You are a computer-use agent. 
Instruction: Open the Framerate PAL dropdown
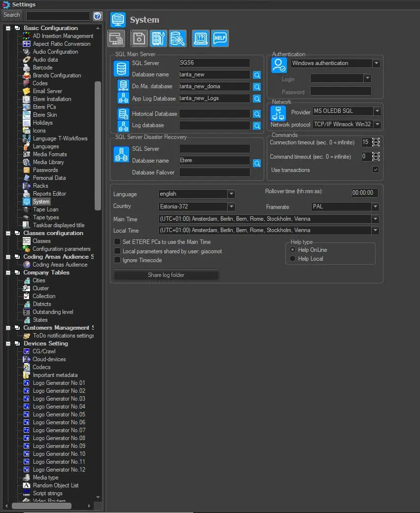pyautogui.click(x=375, y=207)
